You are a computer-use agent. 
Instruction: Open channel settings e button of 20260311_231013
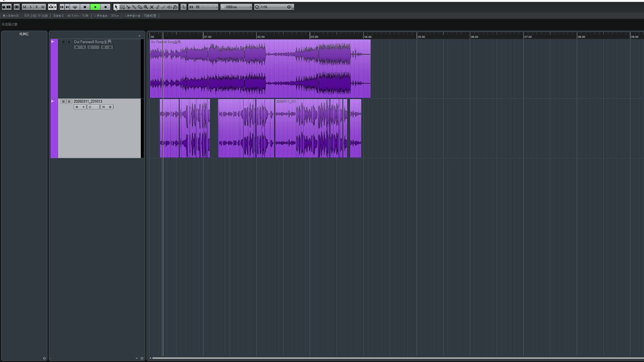pyautogui.click(x=90, y=107)
